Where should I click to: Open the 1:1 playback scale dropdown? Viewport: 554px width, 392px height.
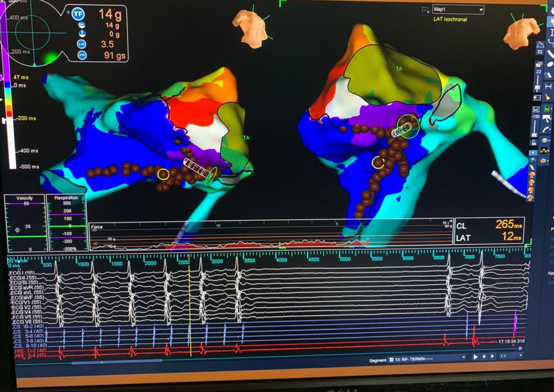(510, 356)
